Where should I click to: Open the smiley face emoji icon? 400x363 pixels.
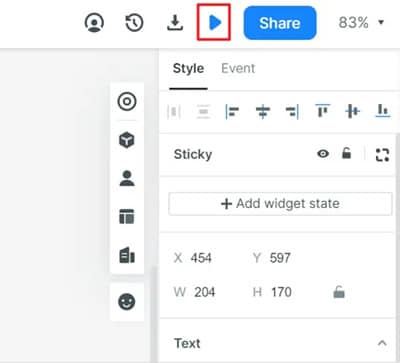(x=127, y=302)
